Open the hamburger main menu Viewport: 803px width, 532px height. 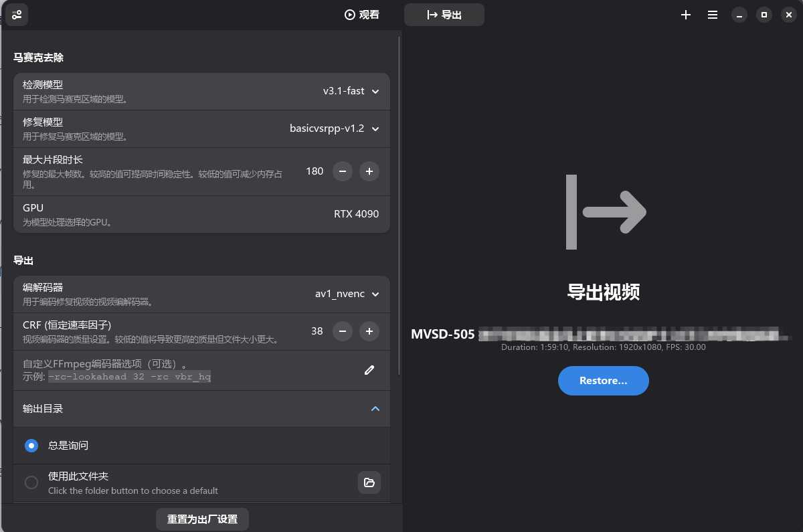713,15
